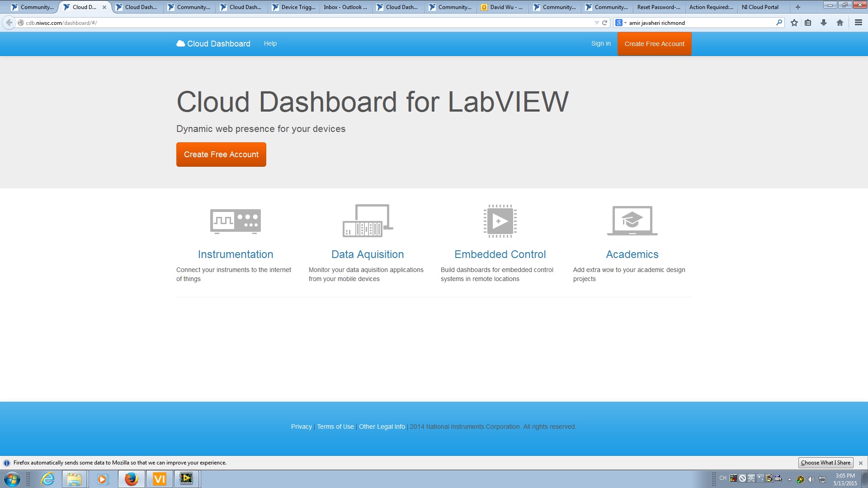This screenshot has width=868, height=488.
Task: Open the Academics heading link
Action: [x=632, y=254]
